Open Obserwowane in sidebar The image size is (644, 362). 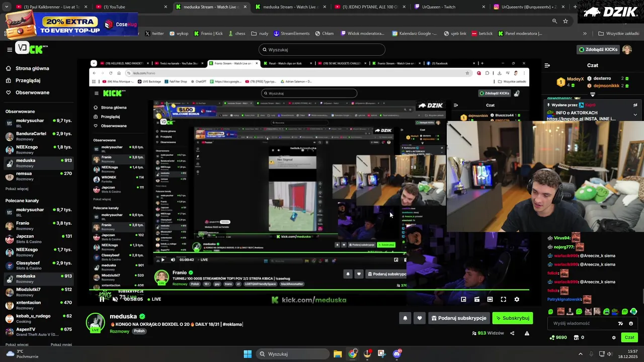tap(32, 93)
